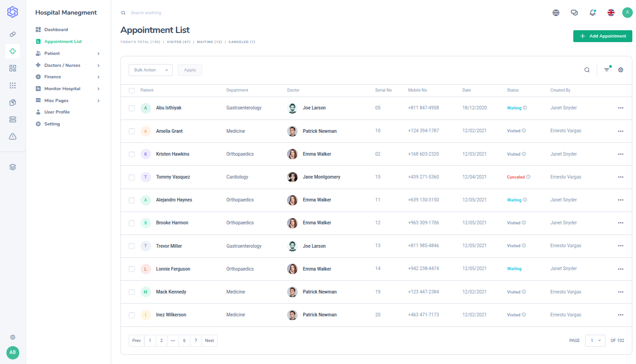Click the UK flag language icon
636x364 pixels.
[x=611, y=13]
